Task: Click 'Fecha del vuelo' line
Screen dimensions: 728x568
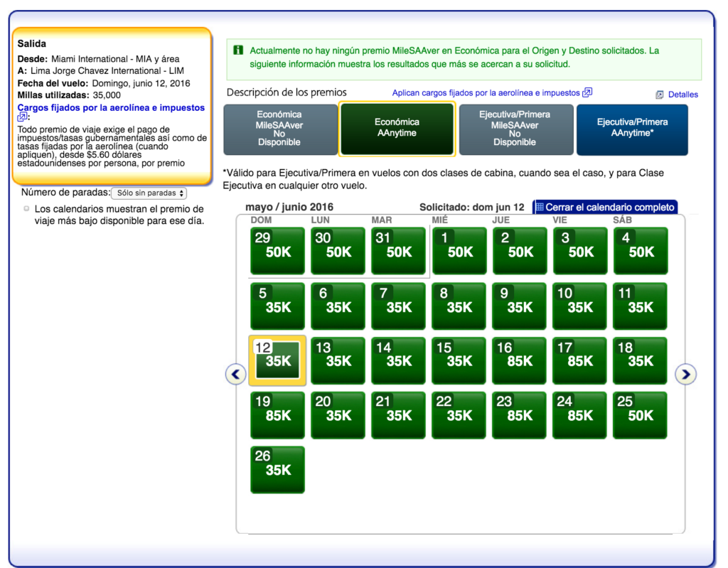Action: (104, 84)
